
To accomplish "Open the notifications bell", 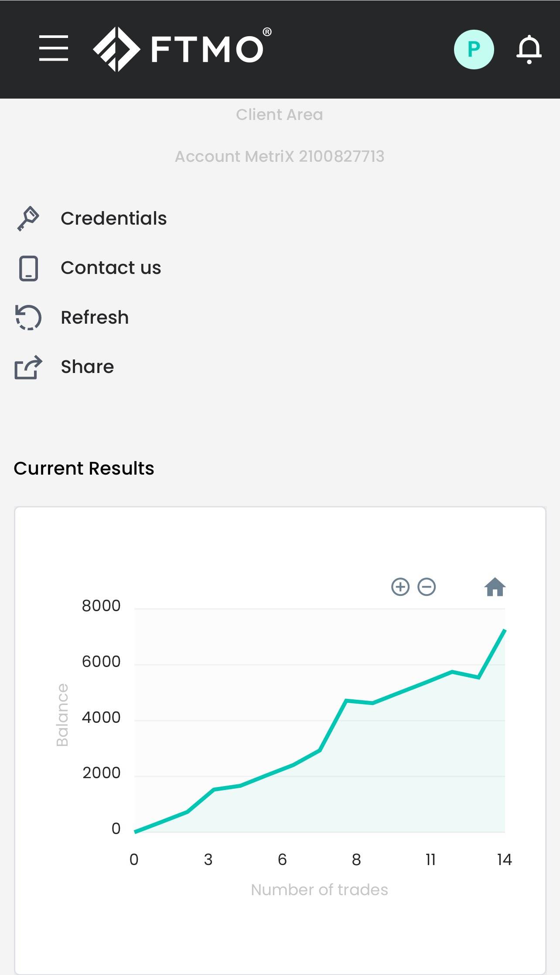I will click(529, 49).
